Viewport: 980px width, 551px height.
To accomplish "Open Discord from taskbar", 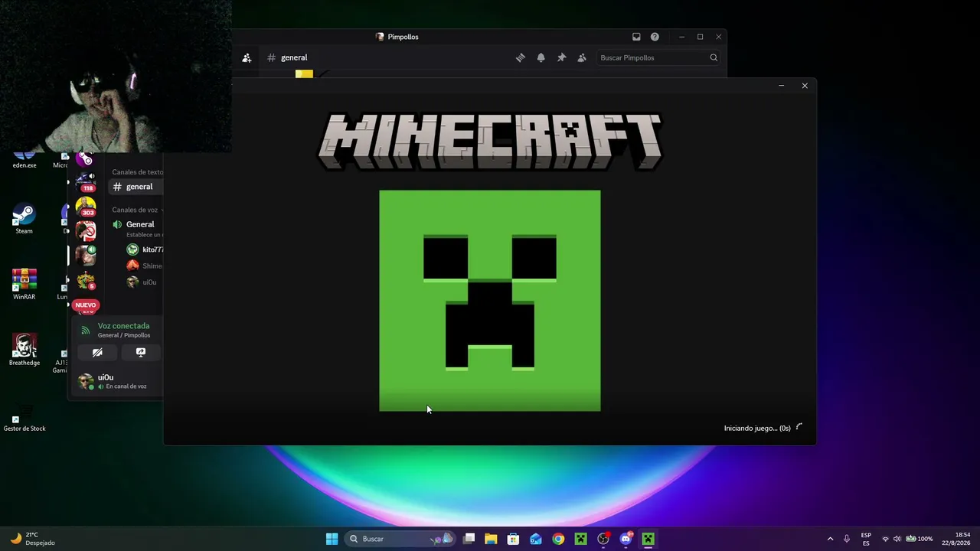I will (626, 539).
